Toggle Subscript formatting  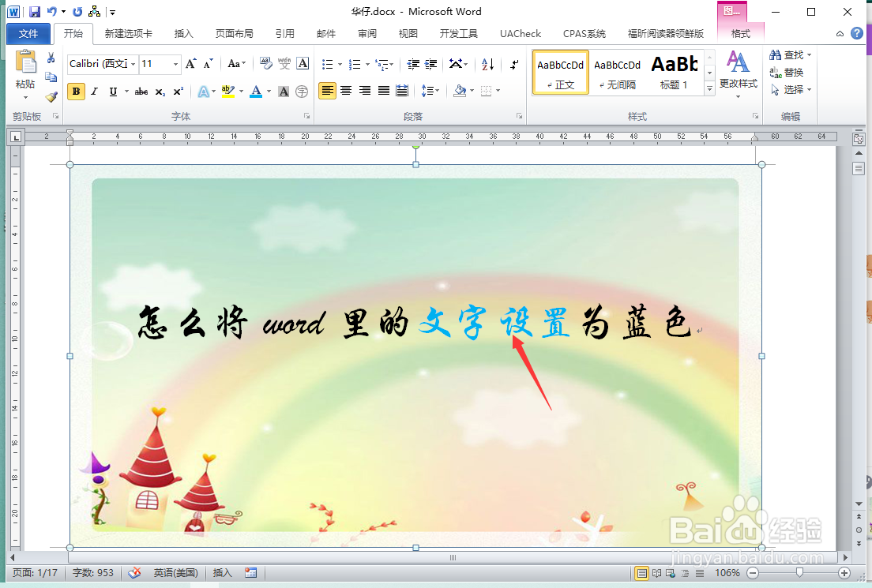[160, 92]
